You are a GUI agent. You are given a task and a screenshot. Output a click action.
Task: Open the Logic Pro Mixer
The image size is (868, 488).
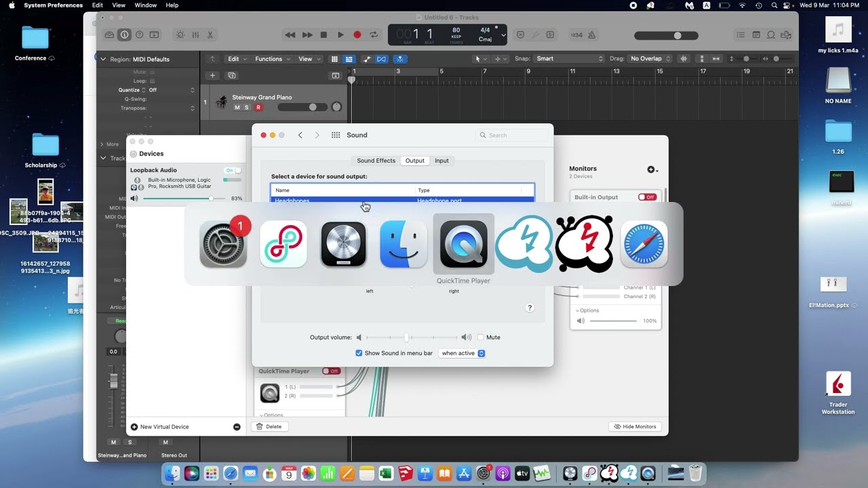[195, 35]
